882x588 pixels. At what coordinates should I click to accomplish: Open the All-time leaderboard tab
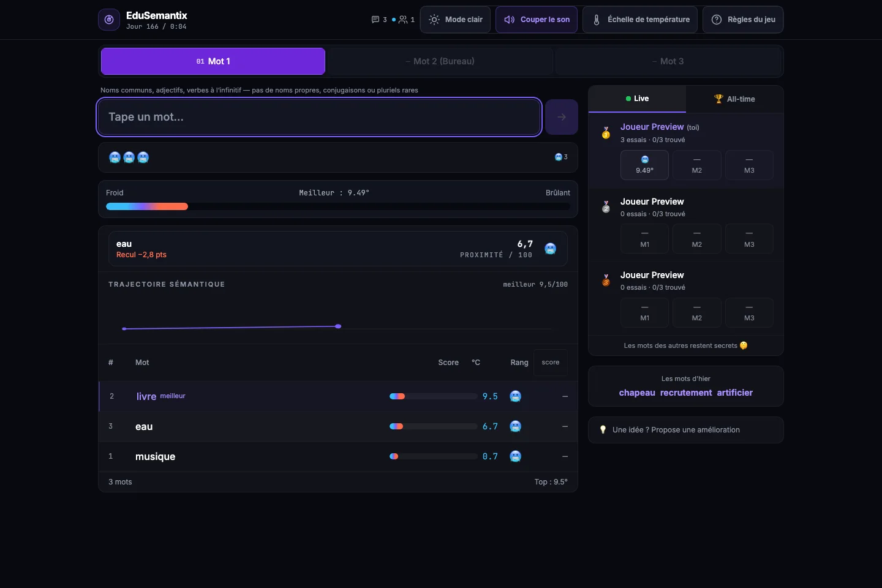pyautogui.click(x=734, y=99)
